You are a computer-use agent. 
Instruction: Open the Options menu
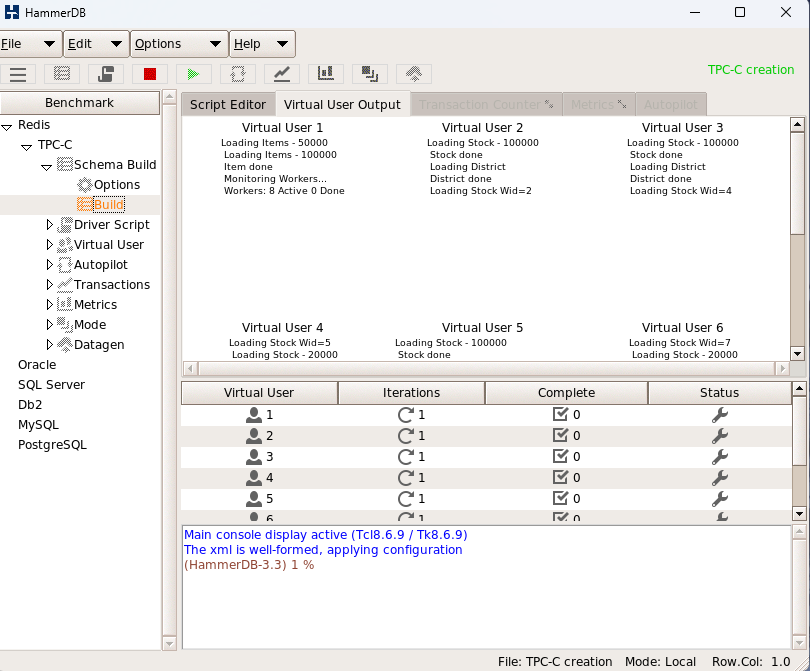(x=165, y=44)
